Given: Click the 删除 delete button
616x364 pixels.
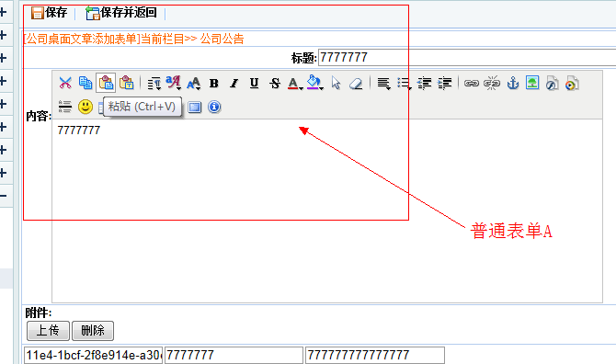Looking at the screenshot, I should pyautogui.click(x=93, y=331).
